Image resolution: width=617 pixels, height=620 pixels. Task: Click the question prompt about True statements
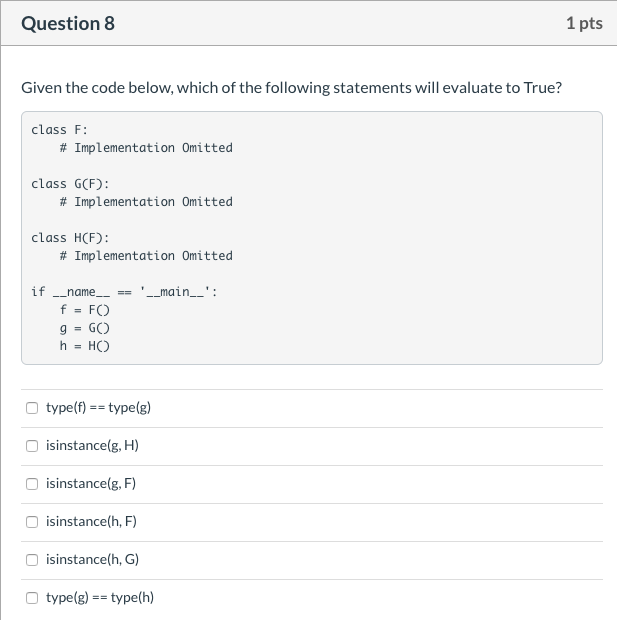(x=291, y=87)
